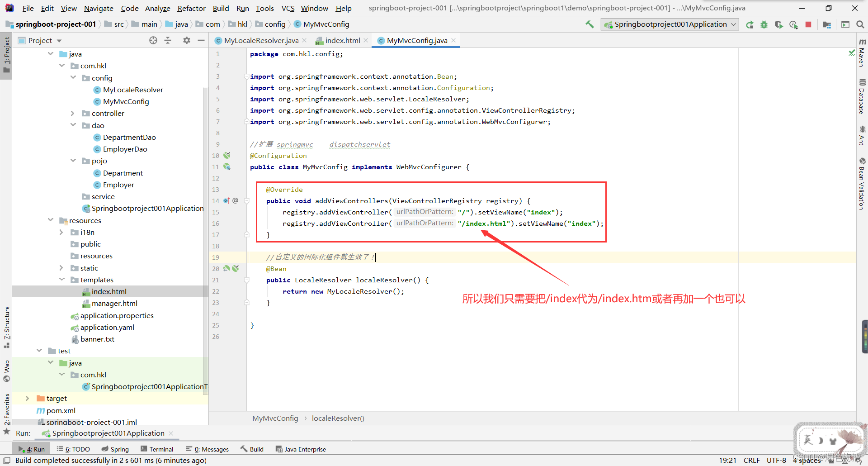This screenshot has width=868, height=466.
Task: Close the MyMvcConfig.java tab
Action: click(x=453, y=40)
